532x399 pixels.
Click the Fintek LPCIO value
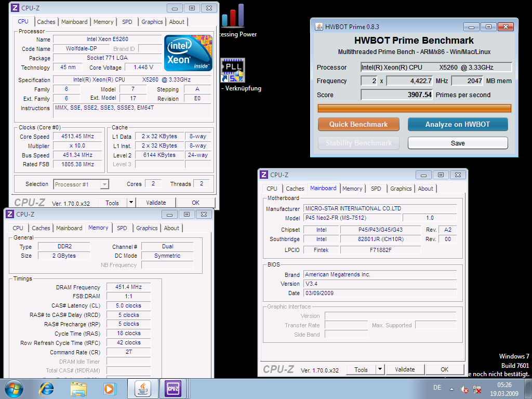321,250
